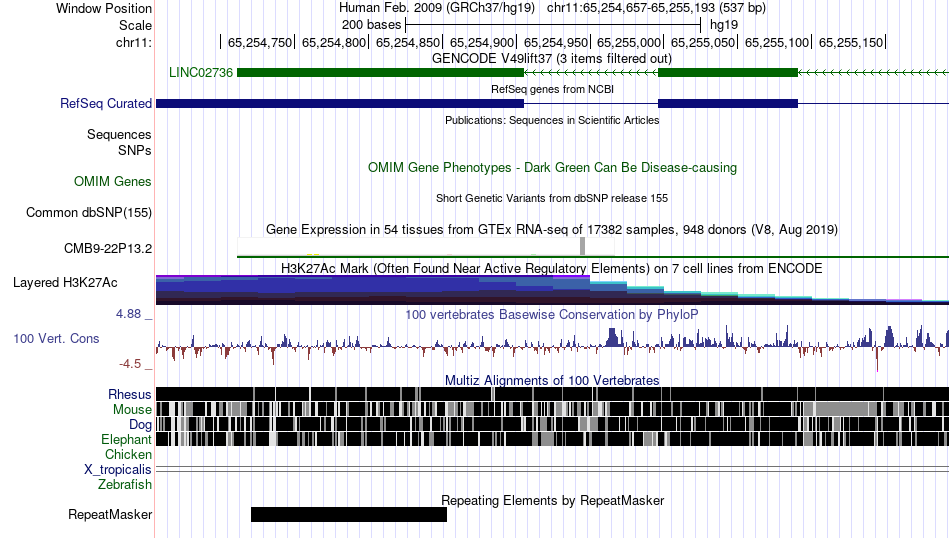Image resolution: width=950 pixels, height=538 pixels.
Task: Click the GENCODE V49lift37 track title
Action: 552,59
